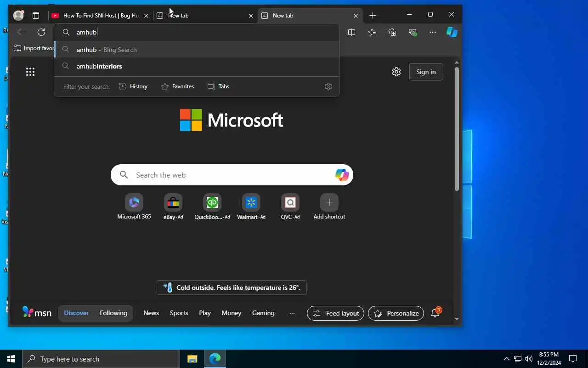The image size is (588, 368).
Task: Open the Microsoft 365 shortcut
Action: [134, 207]
